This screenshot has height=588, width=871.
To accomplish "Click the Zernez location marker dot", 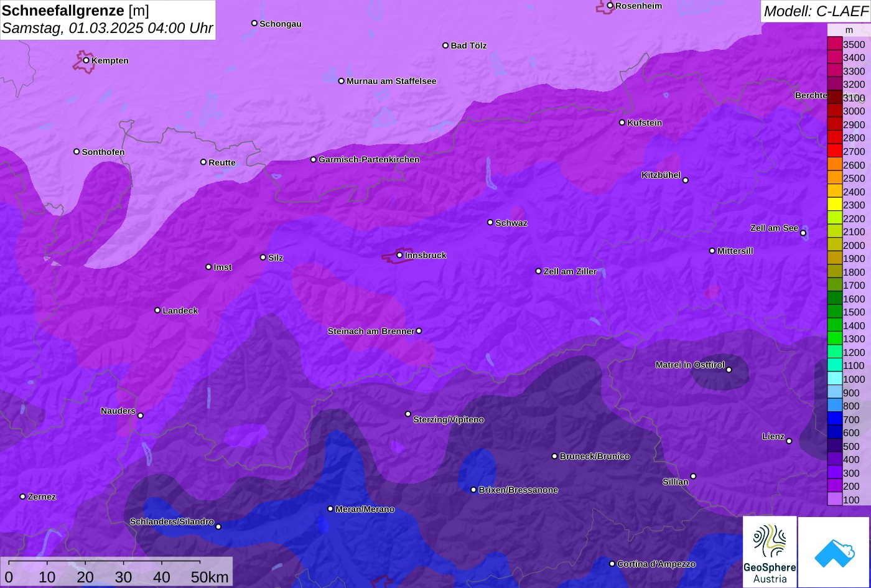I will tap(23, 497).
